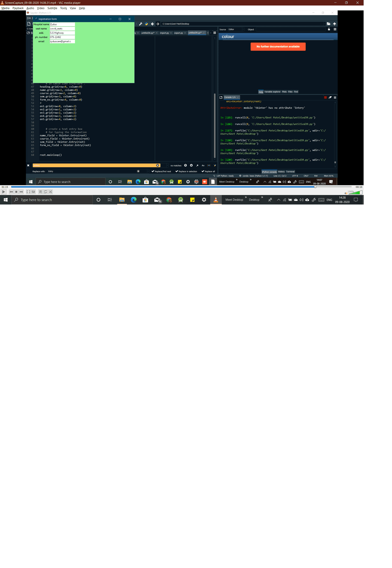Click the Object input field in Help
Screen dimensions: 392x568
pos(291,29)
